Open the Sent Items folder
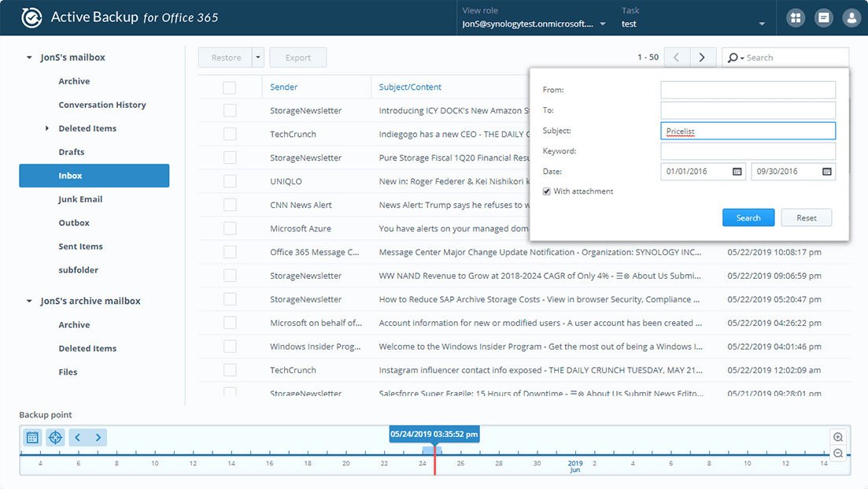This screenshot has width=868, height=489. (x=81, y=246)
